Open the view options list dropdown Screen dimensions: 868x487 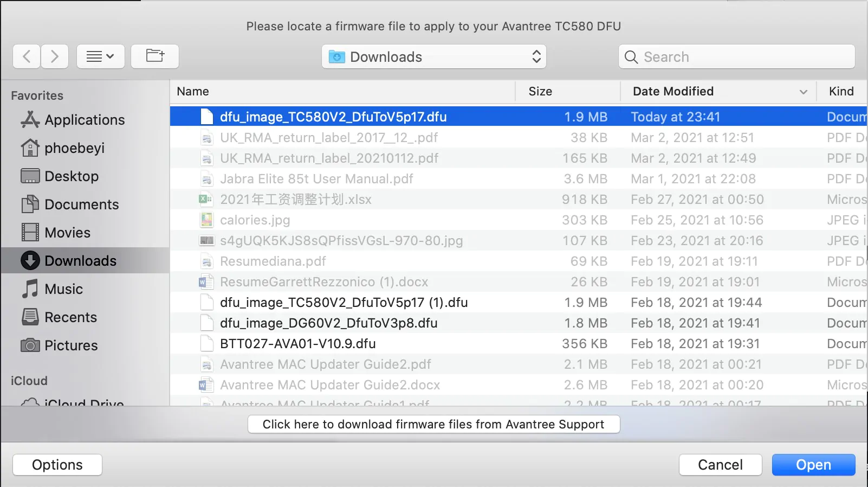(x=101, y=56)
